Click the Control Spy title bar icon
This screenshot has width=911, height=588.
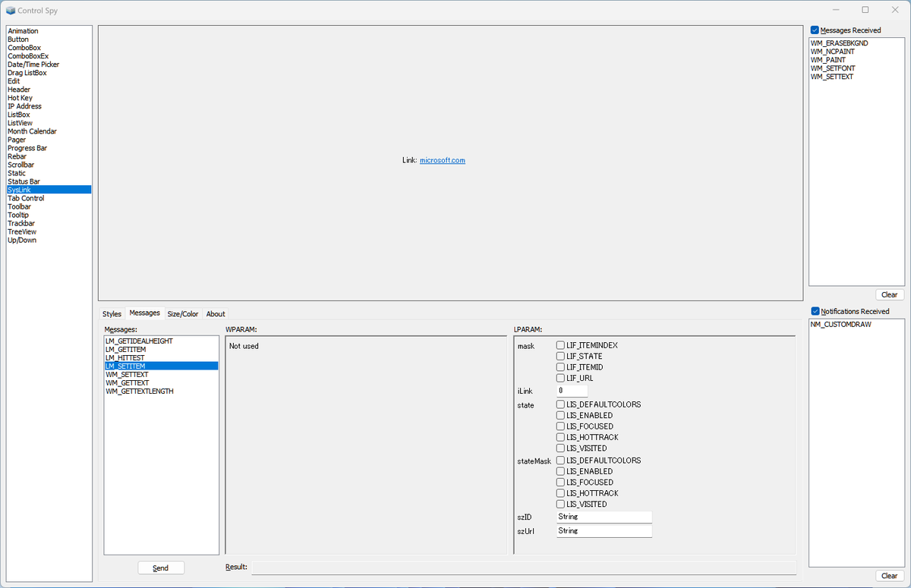click(11, 11)
